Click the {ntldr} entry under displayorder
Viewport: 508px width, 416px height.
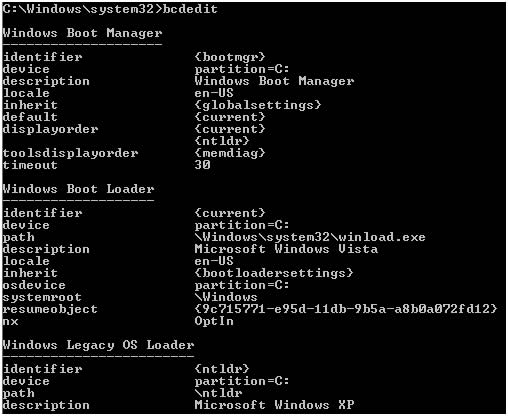[x=222, y=141]
